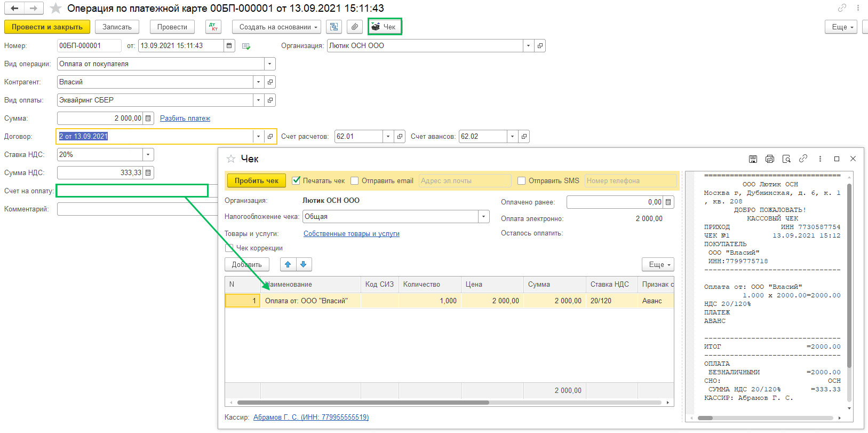
Task: Enable the Отправить email checkbox
Action: click(x=355, y=181)
